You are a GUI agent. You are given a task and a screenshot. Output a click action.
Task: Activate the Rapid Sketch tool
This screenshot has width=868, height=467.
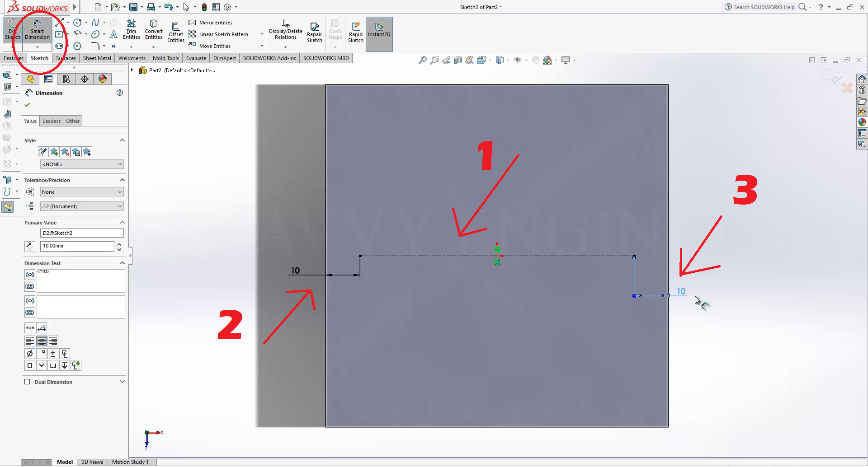pyautogui.click(x=355, y=33)
